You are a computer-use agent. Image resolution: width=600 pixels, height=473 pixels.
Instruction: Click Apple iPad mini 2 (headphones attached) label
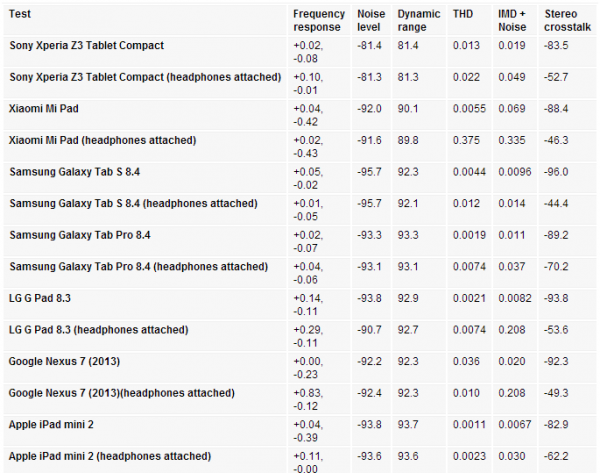110,456
